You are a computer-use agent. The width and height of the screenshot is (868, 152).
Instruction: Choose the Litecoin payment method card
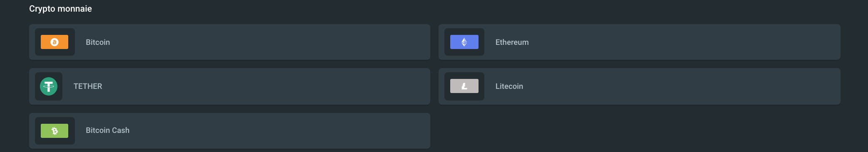640,86
